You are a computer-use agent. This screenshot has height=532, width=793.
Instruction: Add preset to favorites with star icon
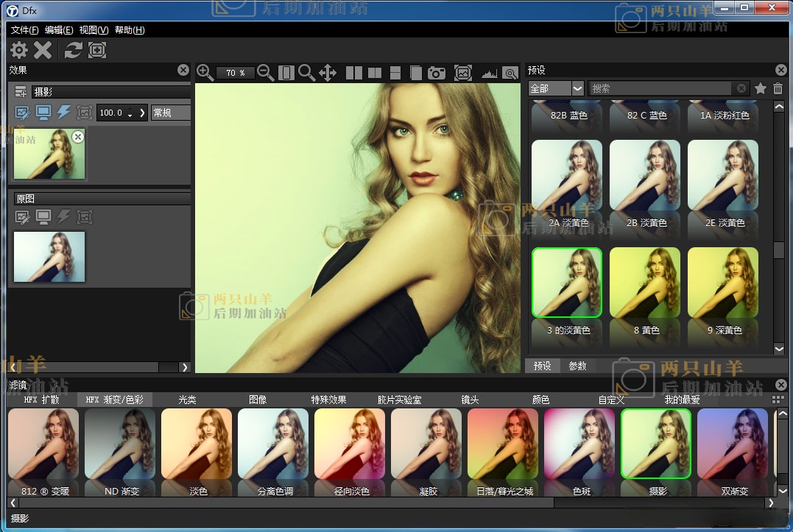[x=761, y=88]
